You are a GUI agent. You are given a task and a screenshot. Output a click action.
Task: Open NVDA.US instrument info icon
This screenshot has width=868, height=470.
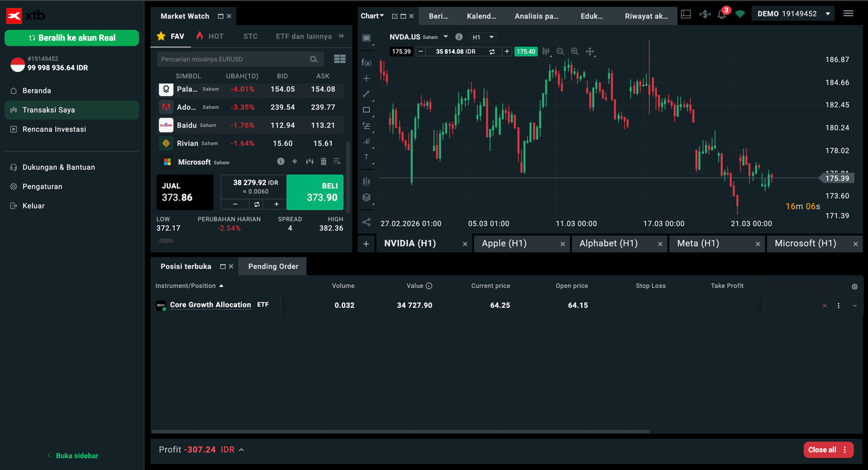pos(459,37)
